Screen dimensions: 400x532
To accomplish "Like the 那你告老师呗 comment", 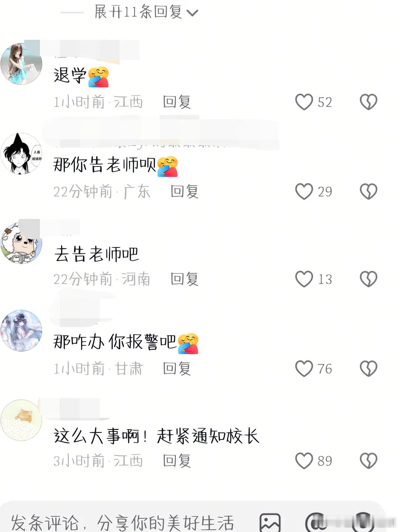I will tap(304, 191).
